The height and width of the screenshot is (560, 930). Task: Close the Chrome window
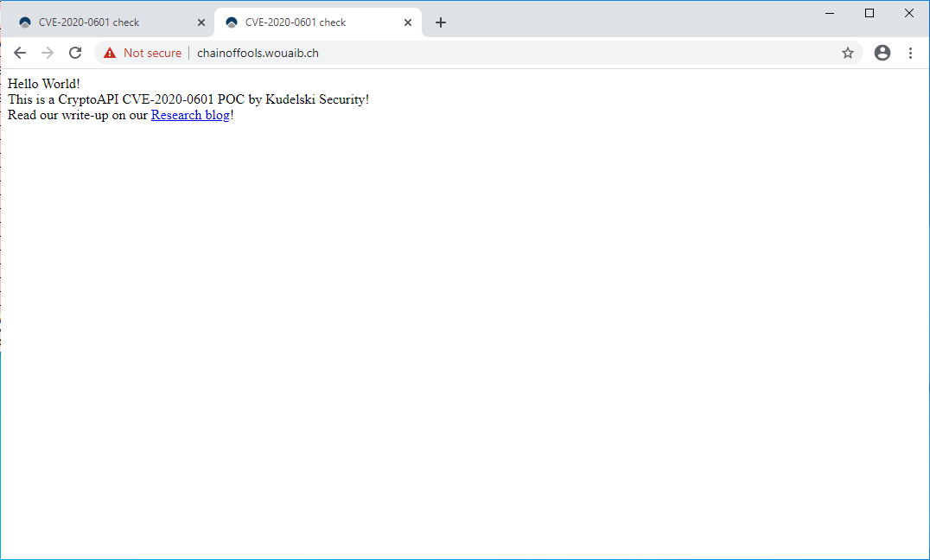click(x=908, y=13)
